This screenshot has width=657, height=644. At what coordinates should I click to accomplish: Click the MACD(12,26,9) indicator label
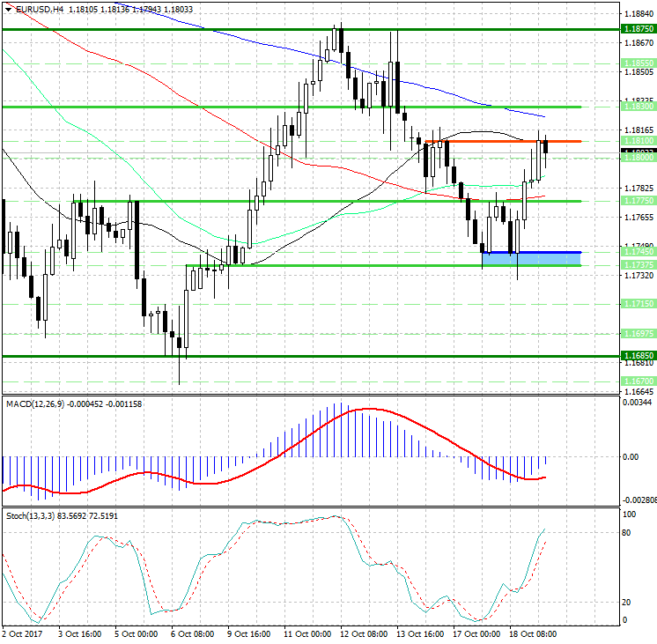pos(35,404)
